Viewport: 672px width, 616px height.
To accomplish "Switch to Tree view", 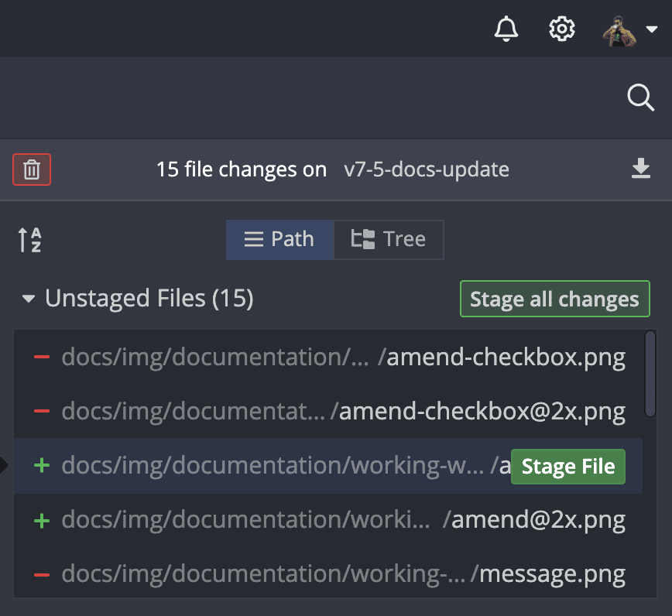I will click(x=389, y=239).
